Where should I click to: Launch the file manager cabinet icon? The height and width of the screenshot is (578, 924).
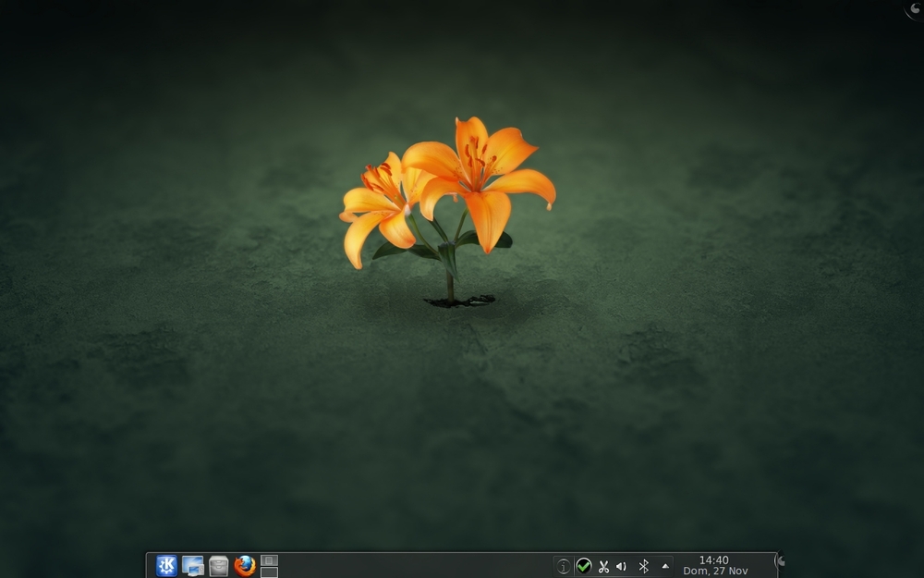[x=219, y=566]
